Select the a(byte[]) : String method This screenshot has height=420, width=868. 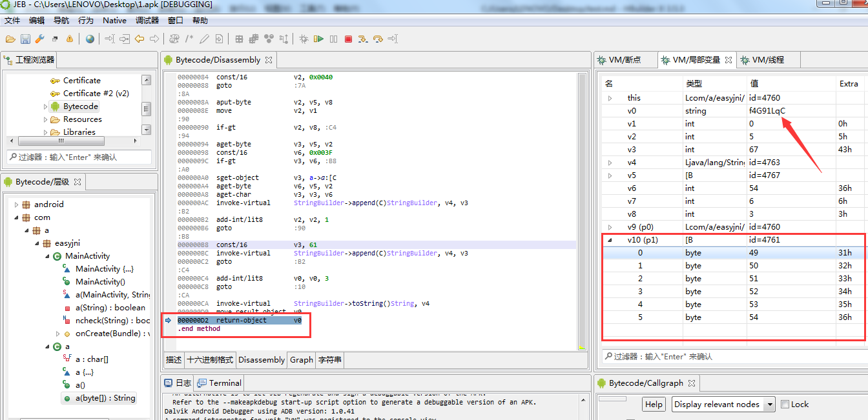pos(99,398)
